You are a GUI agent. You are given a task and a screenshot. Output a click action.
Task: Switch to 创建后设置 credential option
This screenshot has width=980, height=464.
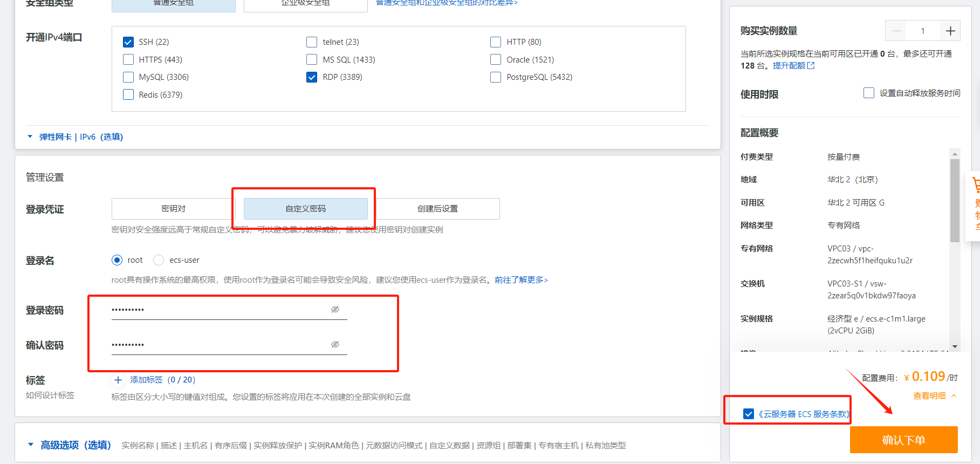tap(437, 209)
